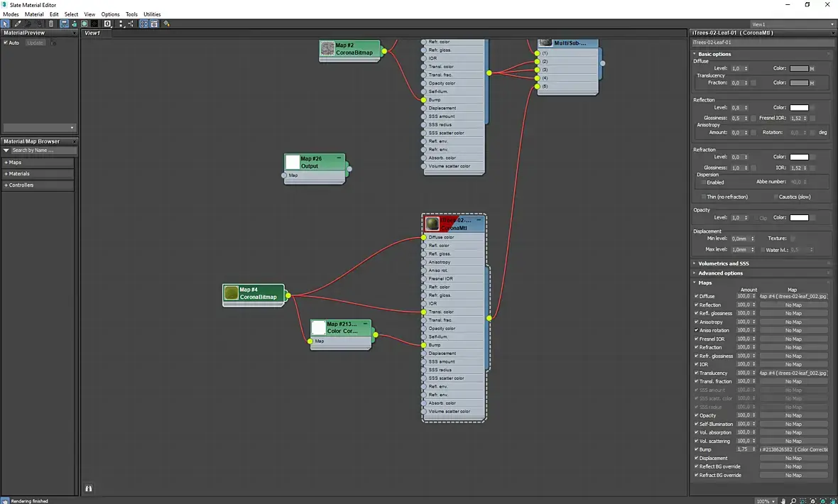Click Assign Material to Selection icon
This screenshot has height=504, width=838.
click(39, 24)
